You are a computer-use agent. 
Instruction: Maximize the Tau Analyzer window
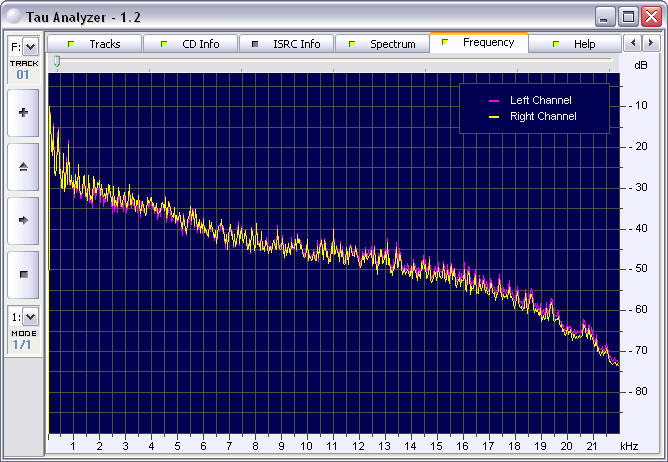pyautogui.click(x=628, y=16)
